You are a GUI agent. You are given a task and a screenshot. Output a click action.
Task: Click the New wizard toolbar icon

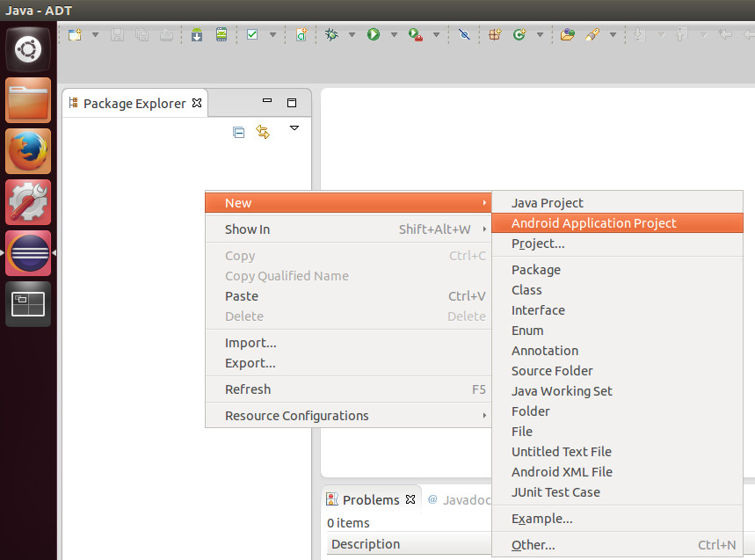click(75, 34)
